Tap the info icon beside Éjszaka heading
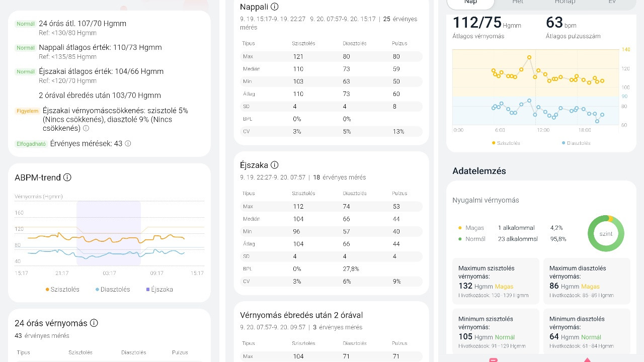 tap(274, 165)
